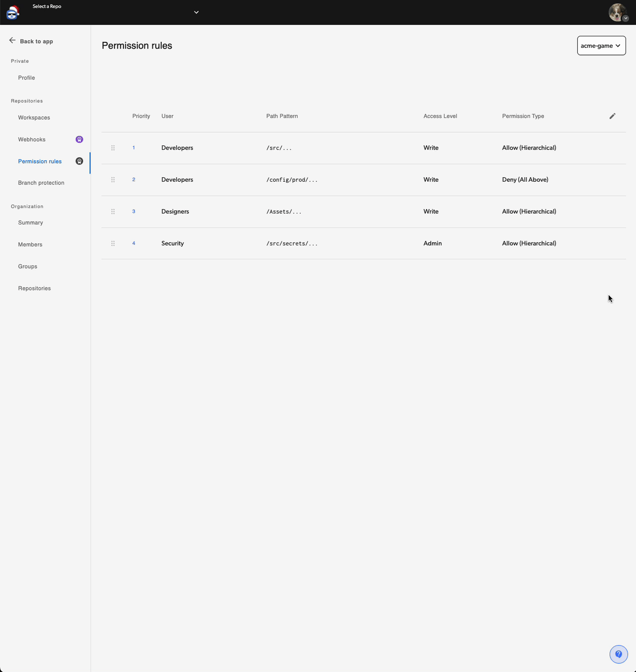Open the help question mark bubble

point(618,654)
